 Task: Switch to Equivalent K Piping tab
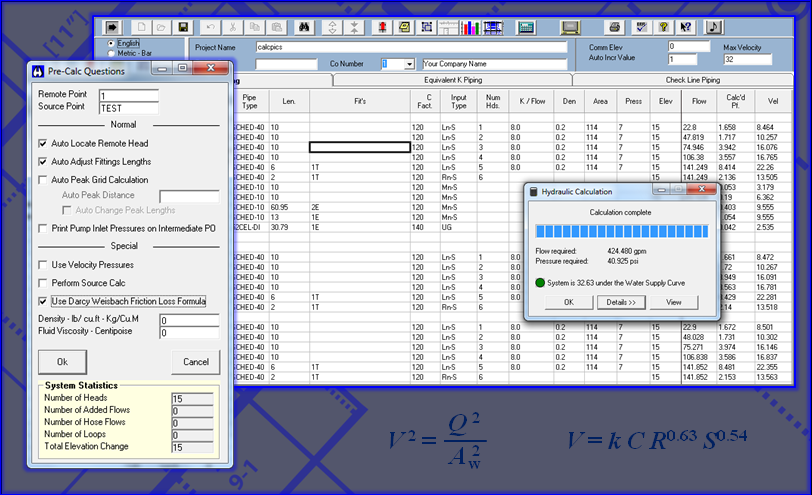coord(451,80)
